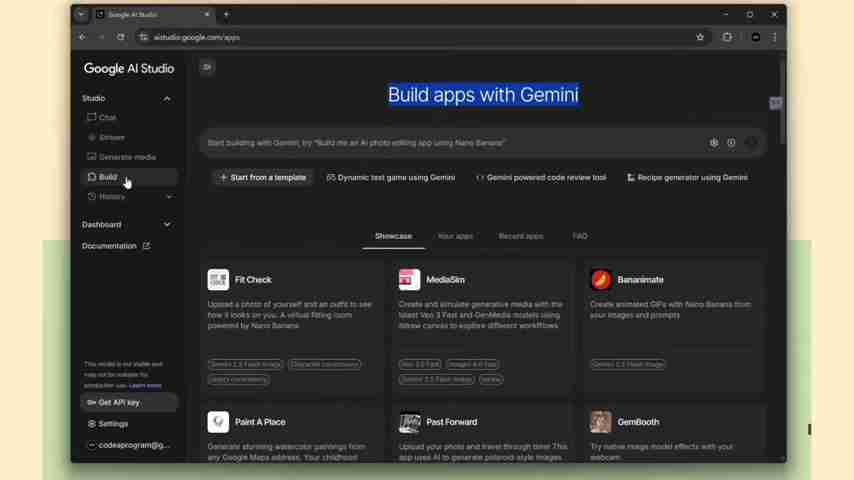This screenshot has height=480, width=854.
Task: Click the MediaSim card title
Action: (x=446, y=280)
